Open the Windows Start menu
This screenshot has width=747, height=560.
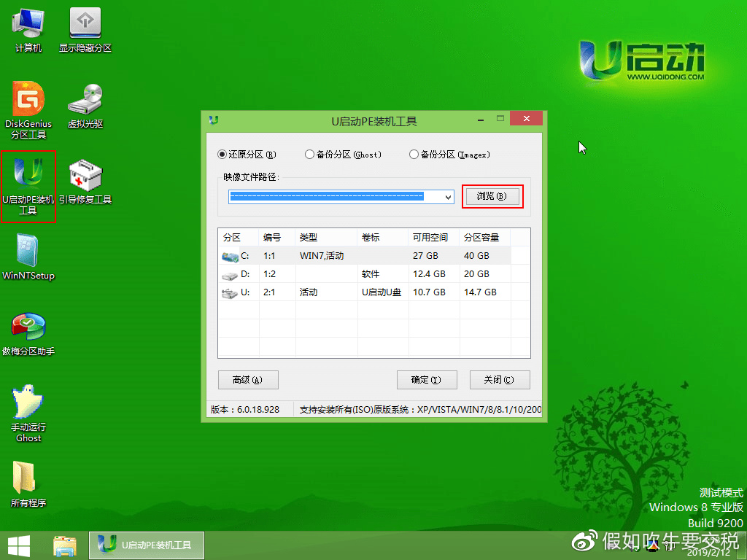click(x=18, y=545)
